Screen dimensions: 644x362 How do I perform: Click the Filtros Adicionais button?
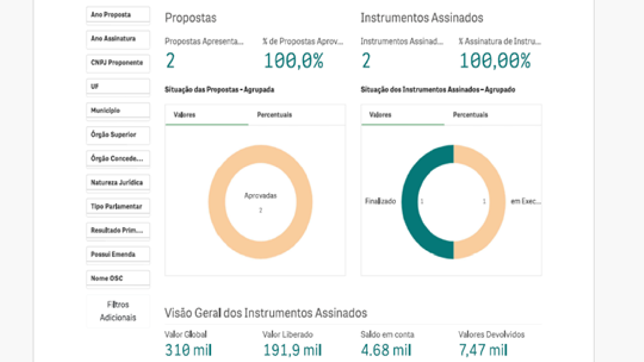click(118, 311)
